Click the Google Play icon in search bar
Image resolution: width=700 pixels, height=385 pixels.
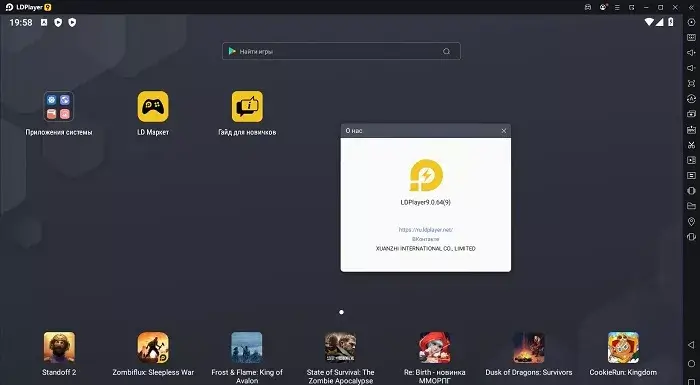pyautogui.click(x=232, y=51)
